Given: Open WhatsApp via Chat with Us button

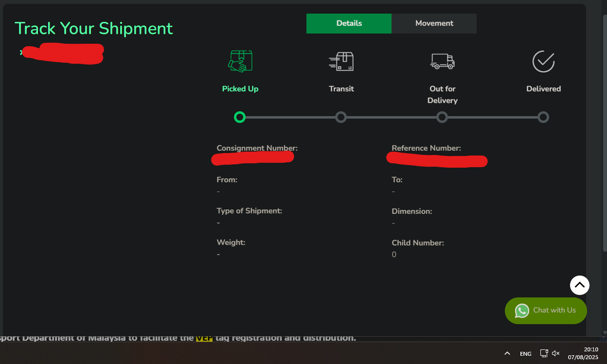Looking at the screenshot, I should [546, 311].
